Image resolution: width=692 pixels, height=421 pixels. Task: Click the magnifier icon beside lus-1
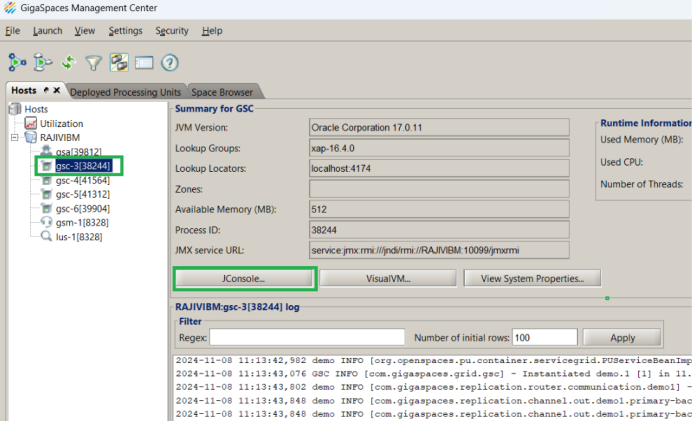[46, 236]
